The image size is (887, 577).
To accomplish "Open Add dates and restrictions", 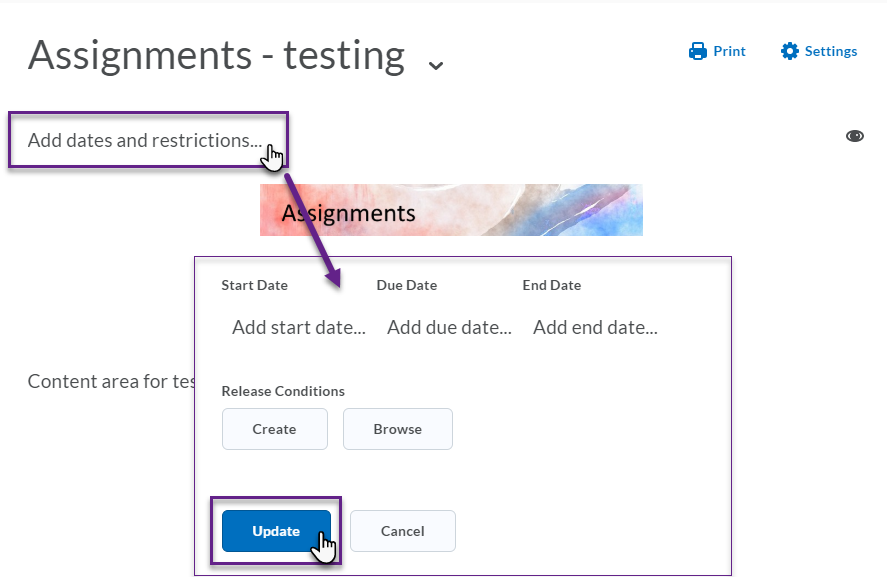I will (x=145, y=140).
